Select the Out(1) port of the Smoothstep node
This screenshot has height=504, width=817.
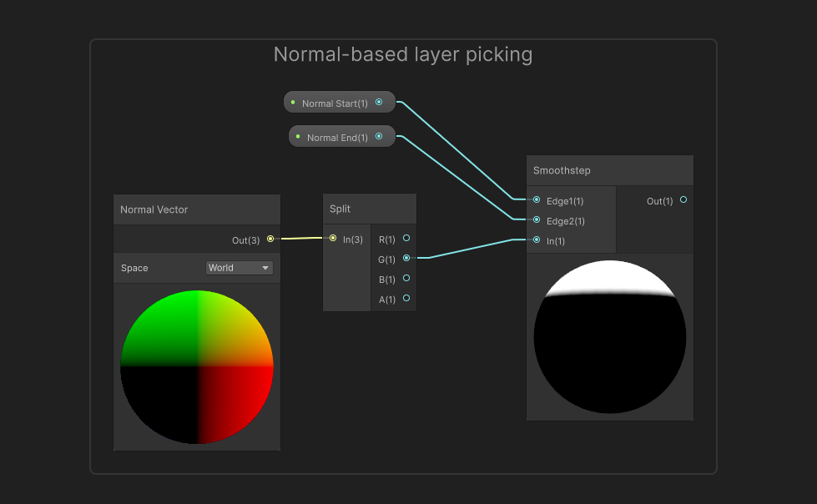(683, 200)
